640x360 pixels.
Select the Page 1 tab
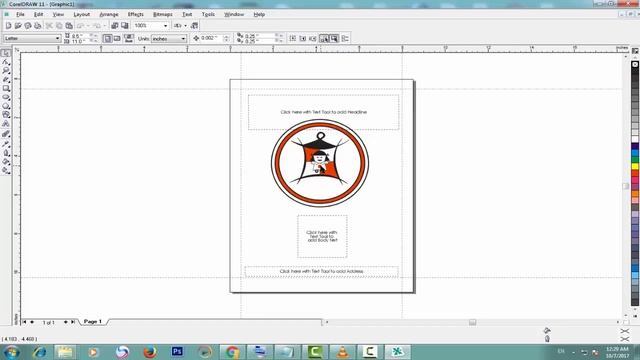point(93,322)
